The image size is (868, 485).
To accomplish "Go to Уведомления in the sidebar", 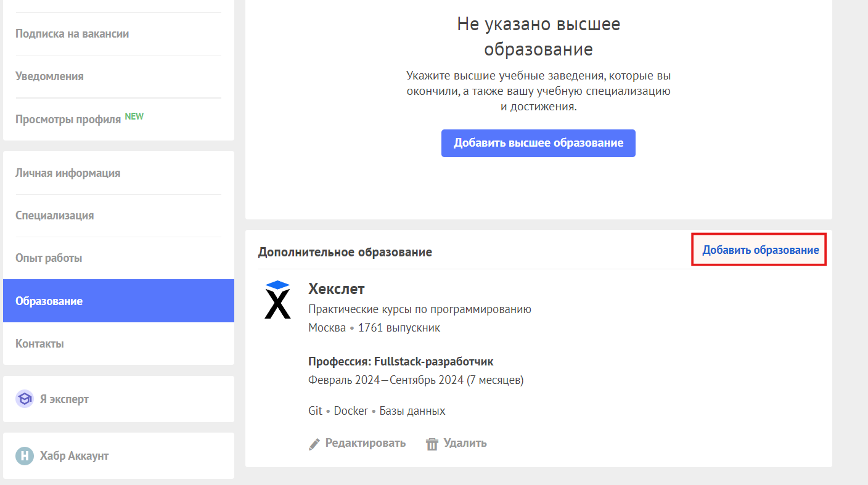I will click(x=49, y=76).
